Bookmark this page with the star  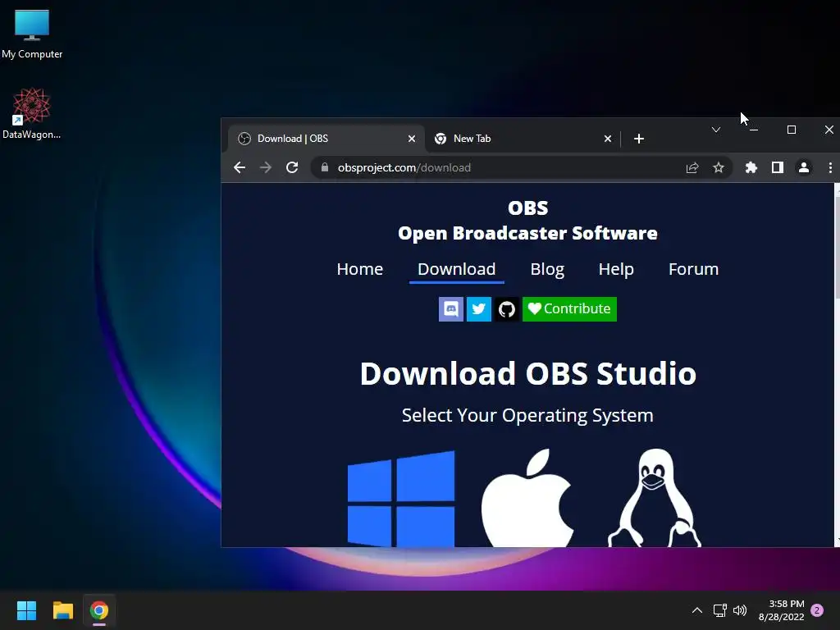719,167
